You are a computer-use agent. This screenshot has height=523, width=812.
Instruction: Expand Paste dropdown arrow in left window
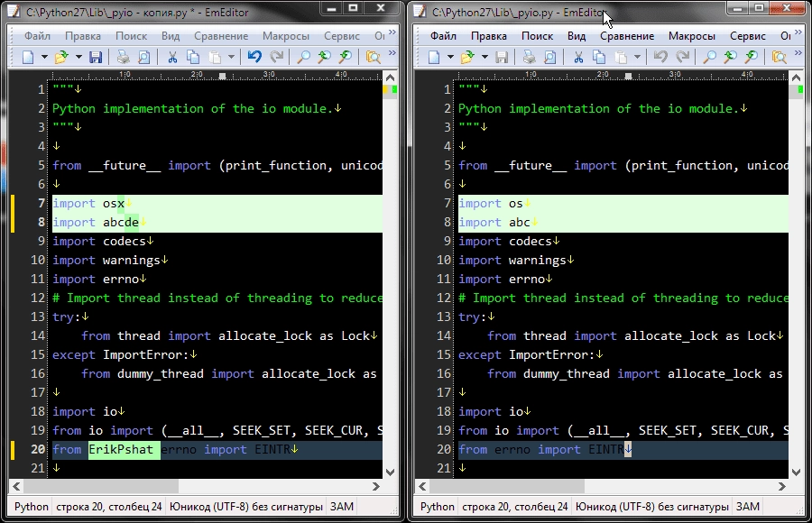coord(231,57)
